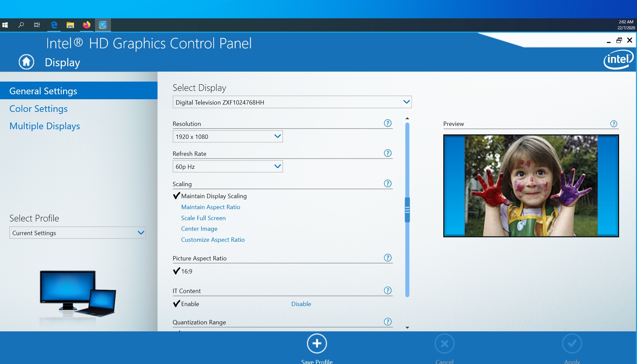Disable IT Content
This screenshot has width=637, height=364.
(x=301, y=304)
